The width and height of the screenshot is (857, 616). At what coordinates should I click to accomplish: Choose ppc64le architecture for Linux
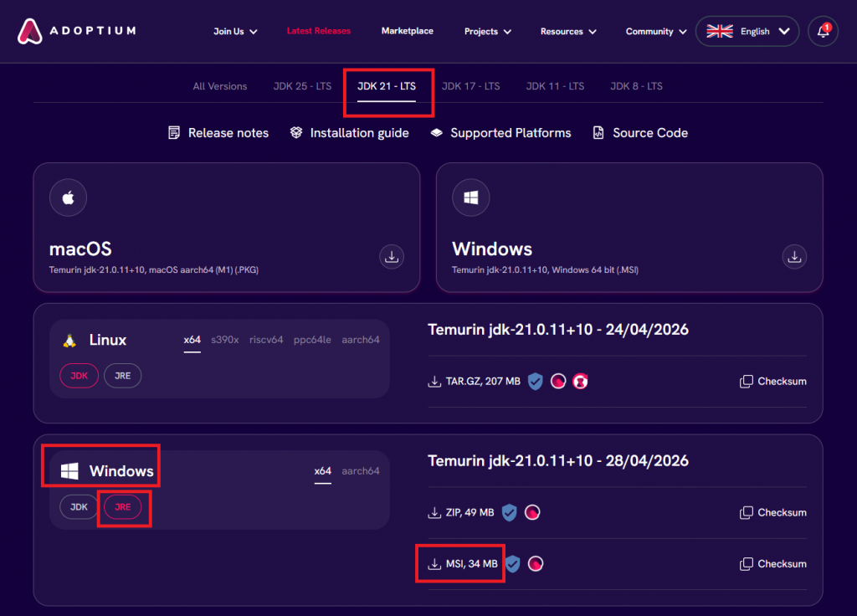click(312, 340)
